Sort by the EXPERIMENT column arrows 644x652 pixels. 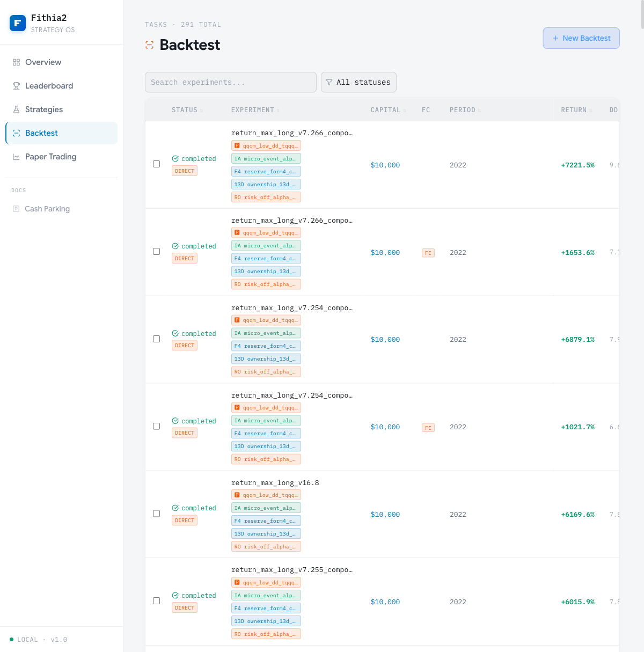point(278,111)
